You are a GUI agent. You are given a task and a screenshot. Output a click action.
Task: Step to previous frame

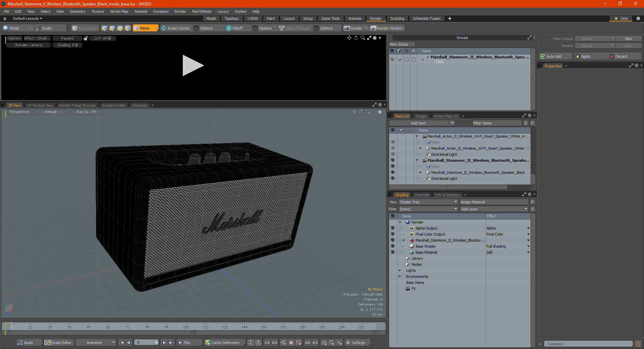pyautogui.click(x=129, y=343)
